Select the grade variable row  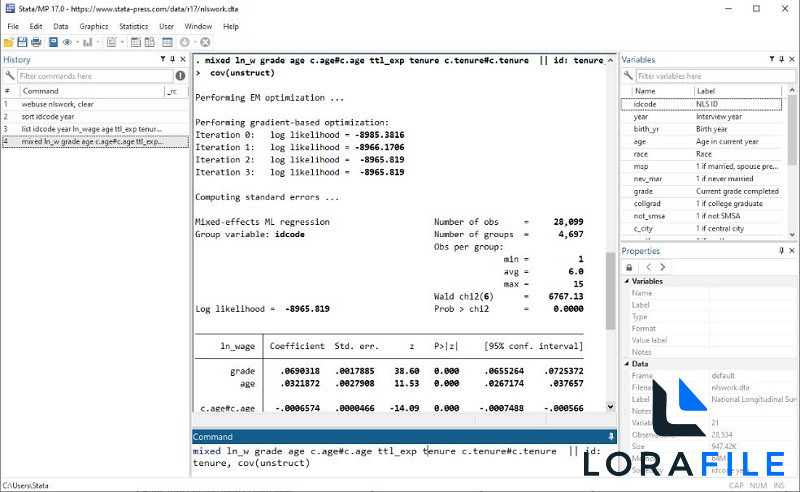[702, 191]
